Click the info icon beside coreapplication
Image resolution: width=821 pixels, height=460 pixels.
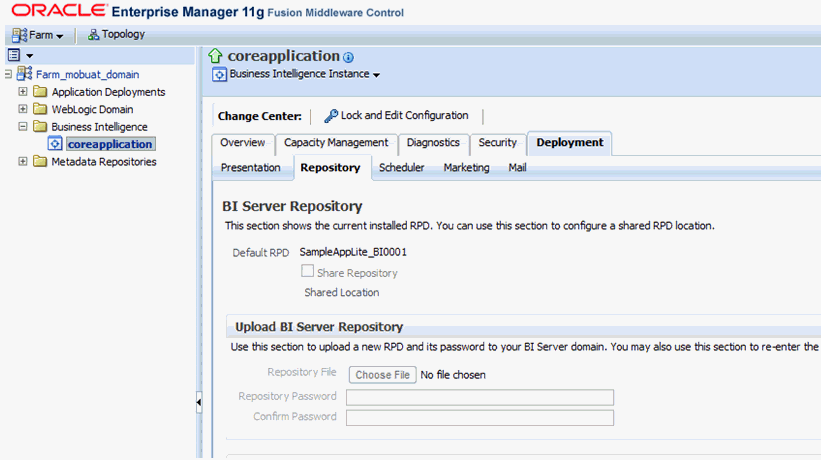coord(348,57)
